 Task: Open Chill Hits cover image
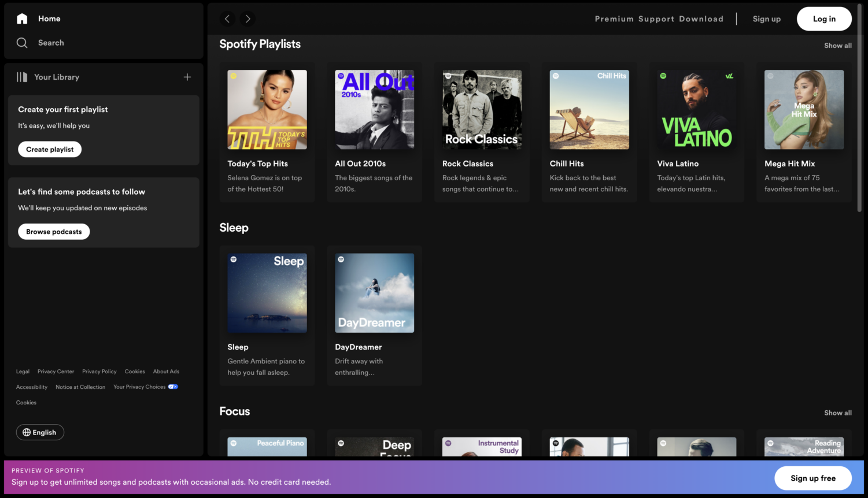[x=589, y=110]
